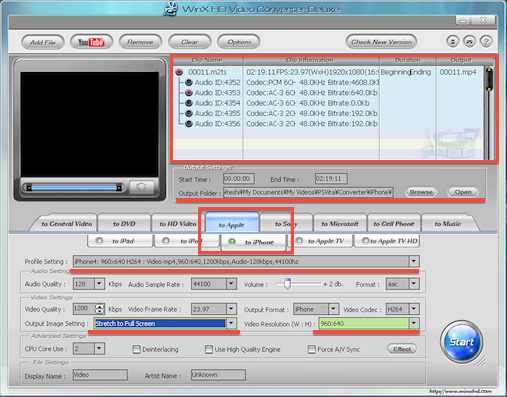
Task: Click the user register icon at top right
Action: click(453, 42)
